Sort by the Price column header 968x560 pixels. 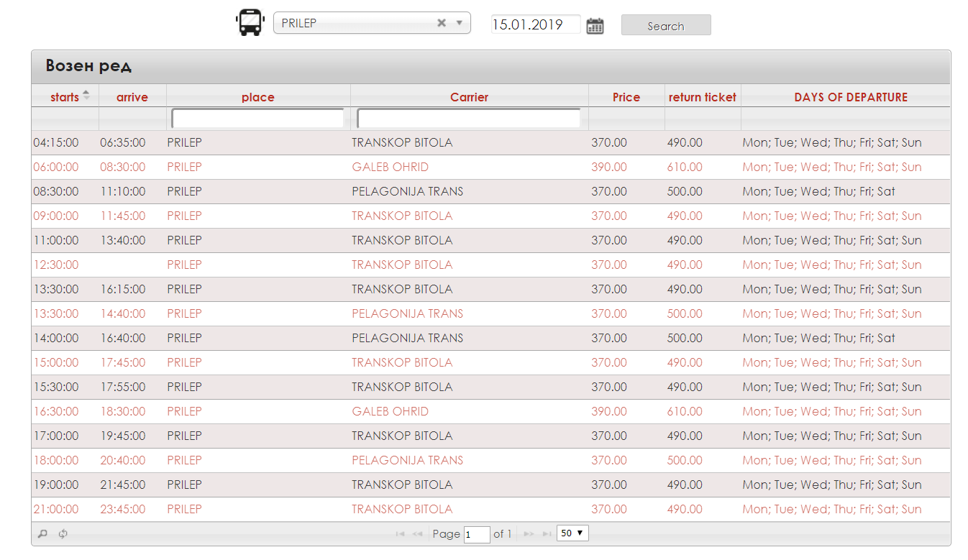tap(626, 97)
